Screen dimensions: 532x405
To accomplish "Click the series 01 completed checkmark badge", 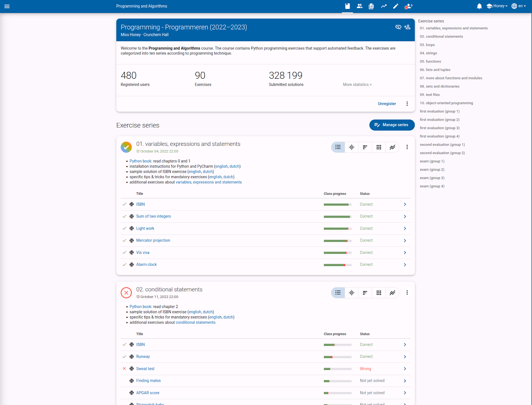I will 126,147.
